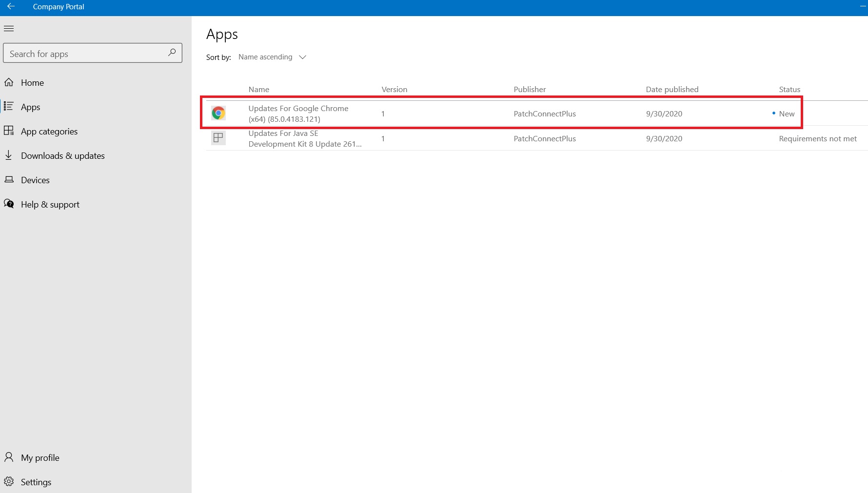Open the Sort by Name ascending dropdown
This screenshot has height=493, width=868.
(x=272, y=57)
